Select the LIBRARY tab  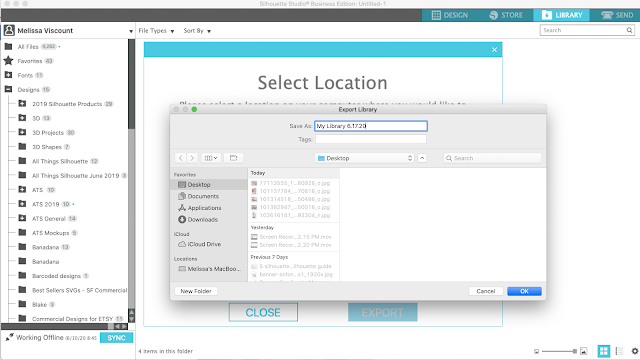click(x=562, y=15)
